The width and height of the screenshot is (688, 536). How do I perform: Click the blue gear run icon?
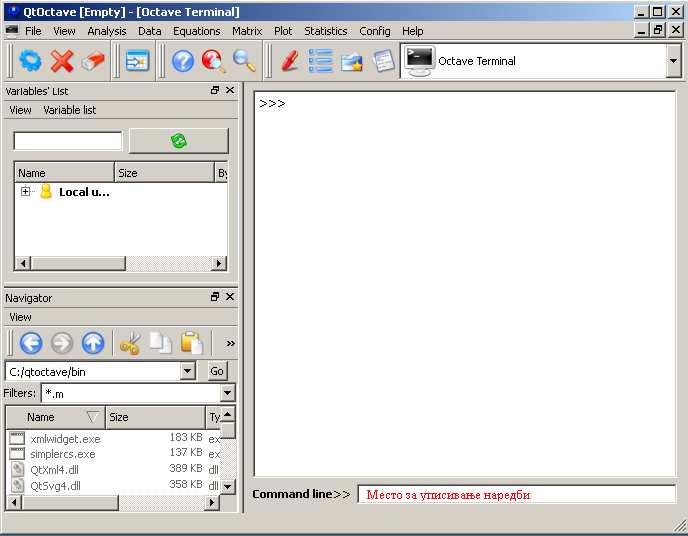click(x=30, y=61)
